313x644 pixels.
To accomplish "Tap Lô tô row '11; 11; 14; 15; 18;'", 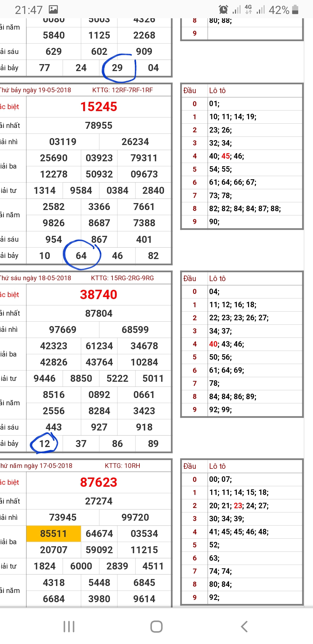I will tap(239, 492).
